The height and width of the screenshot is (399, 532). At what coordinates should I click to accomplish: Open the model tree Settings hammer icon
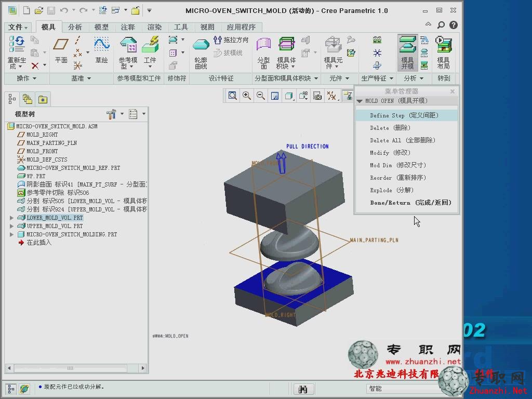[x=111, y=114]
